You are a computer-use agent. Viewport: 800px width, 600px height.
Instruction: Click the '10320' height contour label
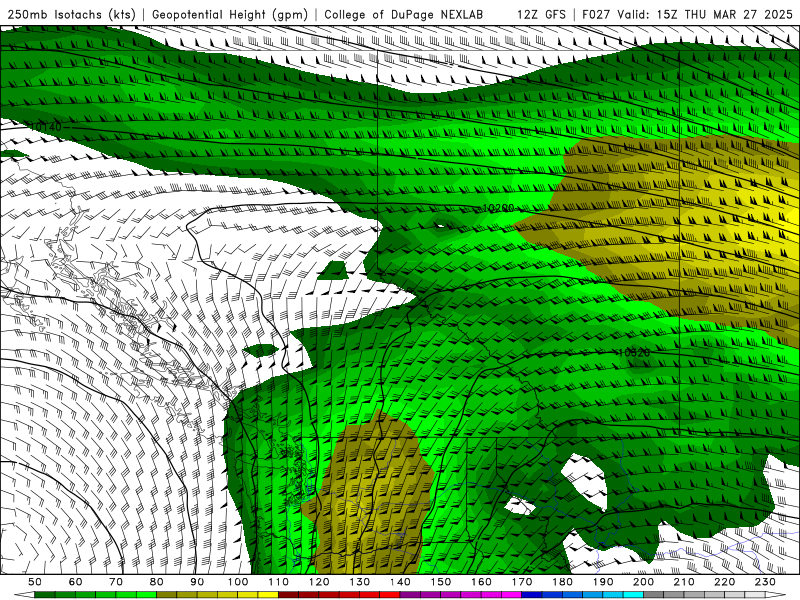coord(634,353)
